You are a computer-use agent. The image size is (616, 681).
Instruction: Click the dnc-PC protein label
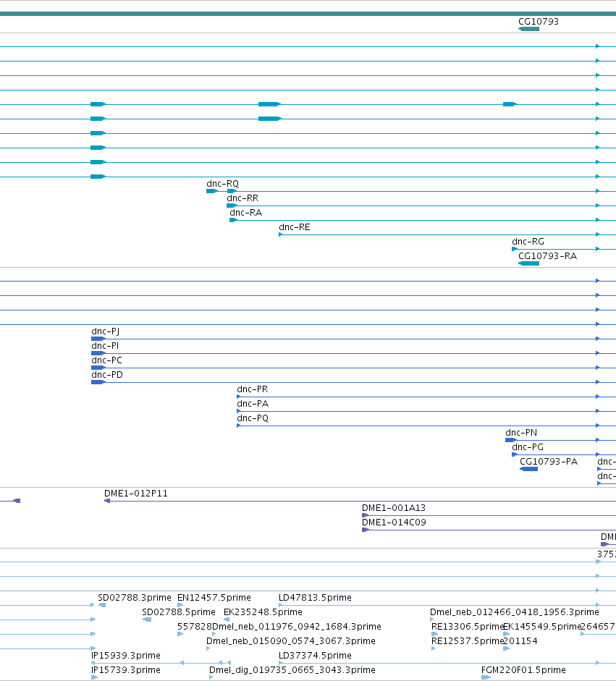[106, 360]
